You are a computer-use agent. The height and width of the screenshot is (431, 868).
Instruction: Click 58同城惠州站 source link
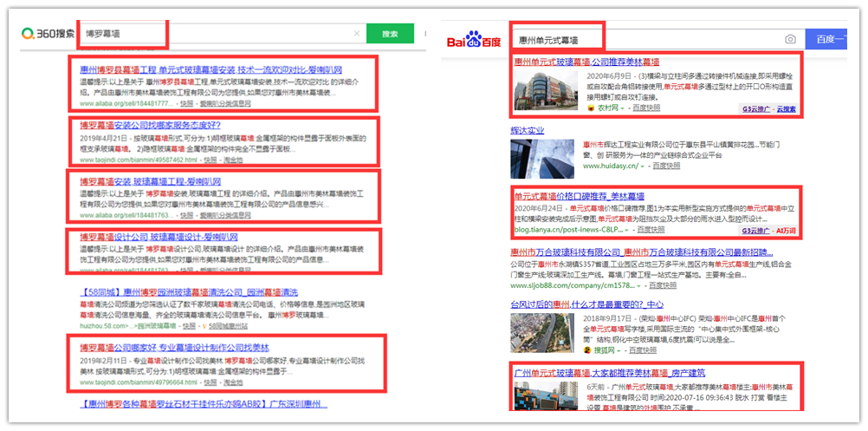tap(229, 326)
